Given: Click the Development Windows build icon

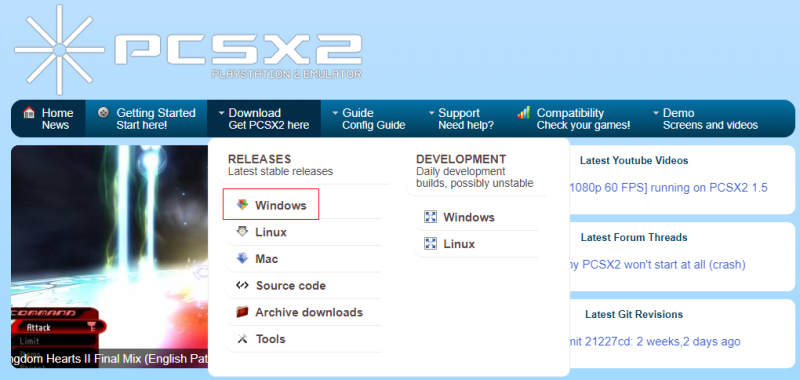Looking at the screenshot, I should point(431,217).
